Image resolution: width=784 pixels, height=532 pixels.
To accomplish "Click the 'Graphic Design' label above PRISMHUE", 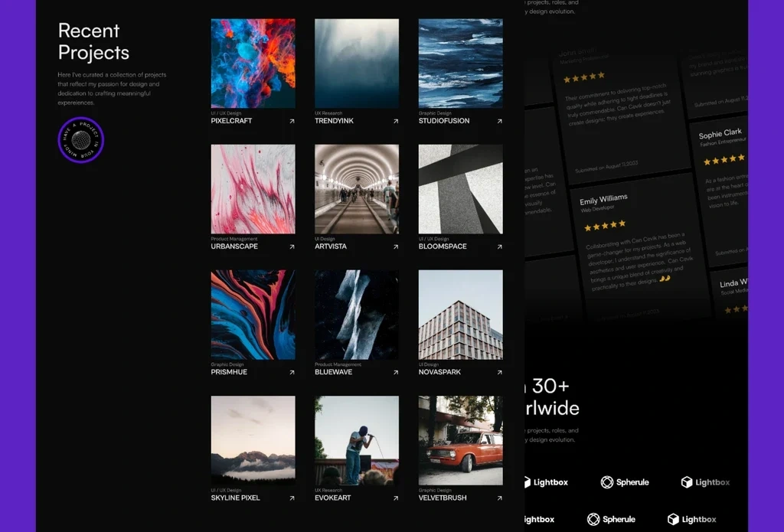I will point(227,364).
